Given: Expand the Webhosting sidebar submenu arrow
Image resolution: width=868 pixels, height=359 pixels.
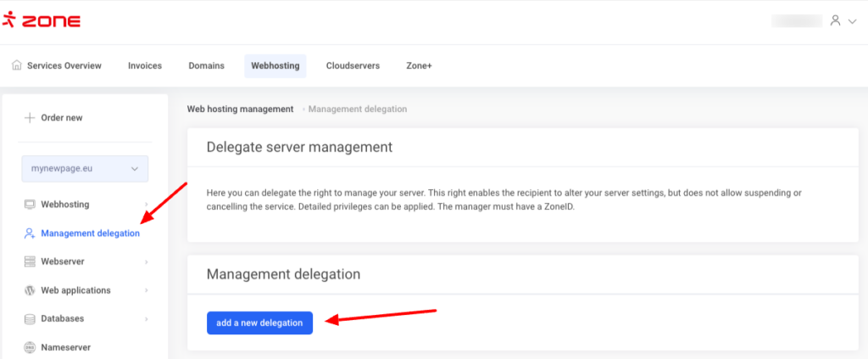Looking at the screenshot, I should [x=147, y=205].
